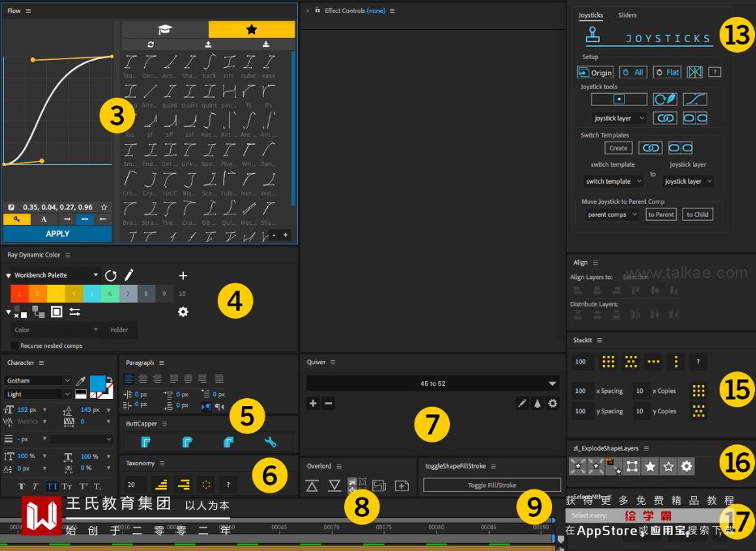Pick color swatch 7 gray-blue
This screenshot has width=756, height=551.
pos(128,294)
